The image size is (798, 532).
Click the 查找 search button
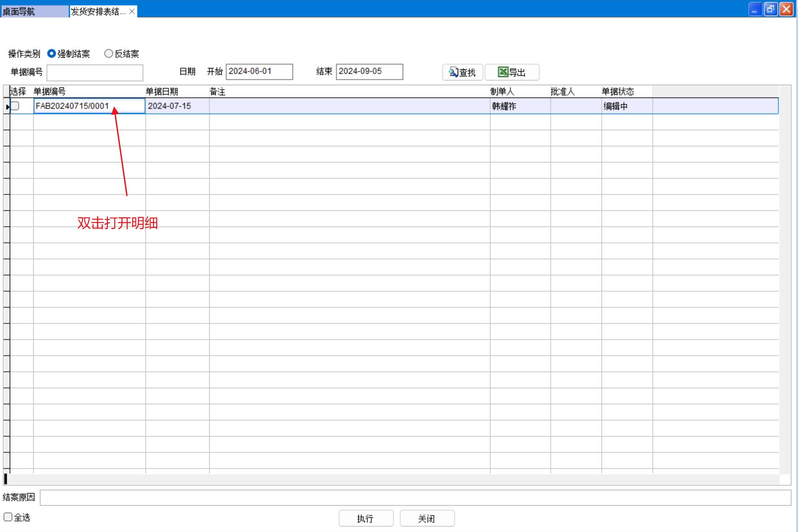coord(462,72)
